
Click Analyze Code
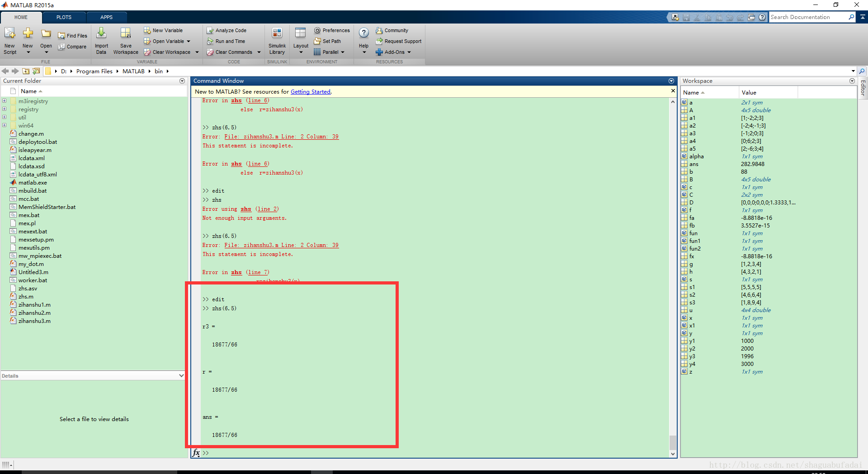tap(226, 30)
